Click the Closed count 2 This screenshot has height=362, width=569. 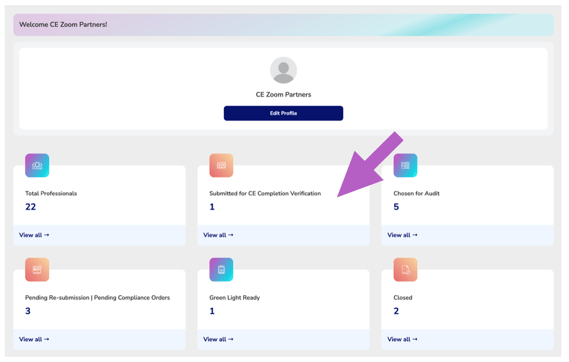396,311
